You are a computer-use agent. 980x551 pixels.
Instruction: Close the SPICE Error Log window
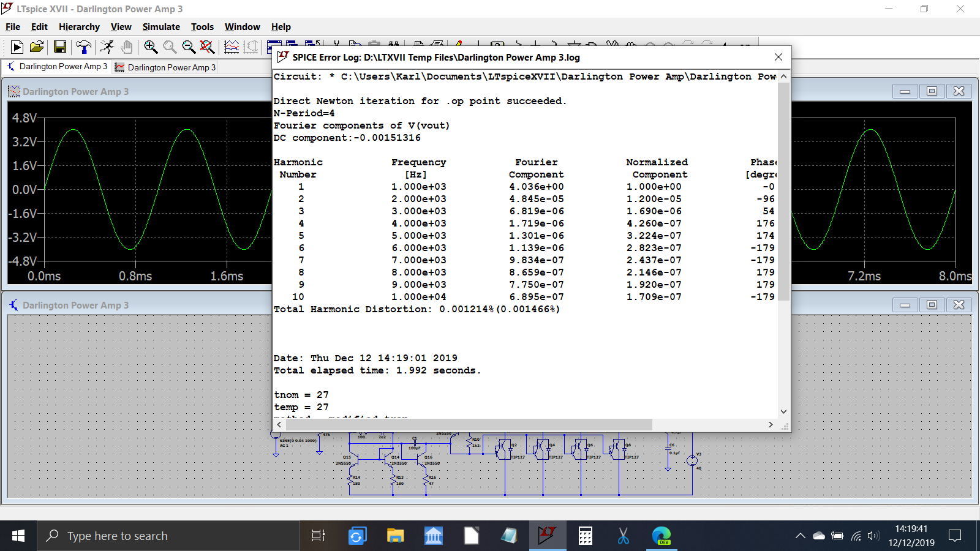pyautogui.click(x=778, y=57)
